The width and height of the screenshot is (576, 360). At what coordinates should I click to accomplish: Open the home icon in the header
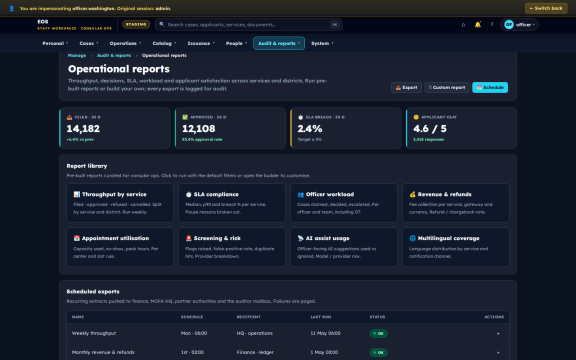[463, 25]
